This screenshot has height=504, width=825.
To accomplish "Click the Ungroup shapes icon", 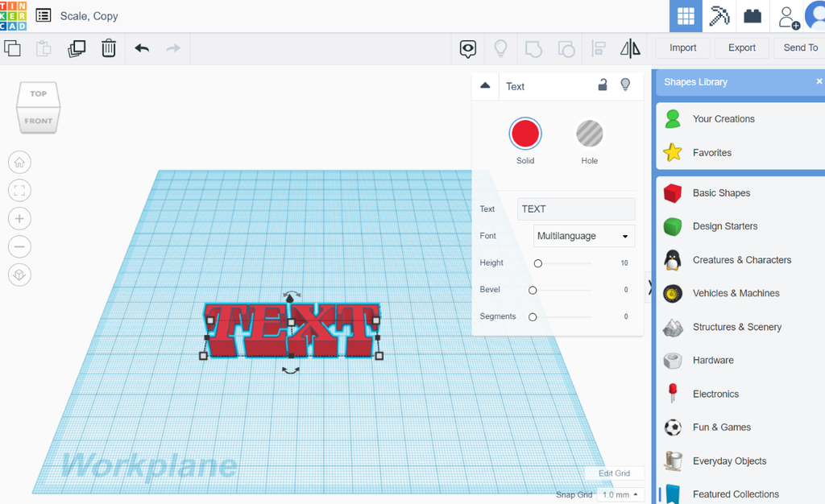I will tap(566, 49).
